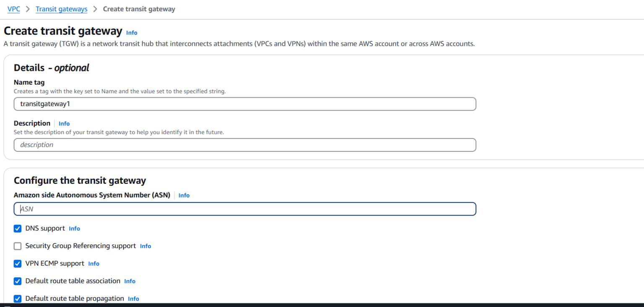Screen dimensions: 644x307
Task: Open Info for DNS support option
Action: point(74,229)
